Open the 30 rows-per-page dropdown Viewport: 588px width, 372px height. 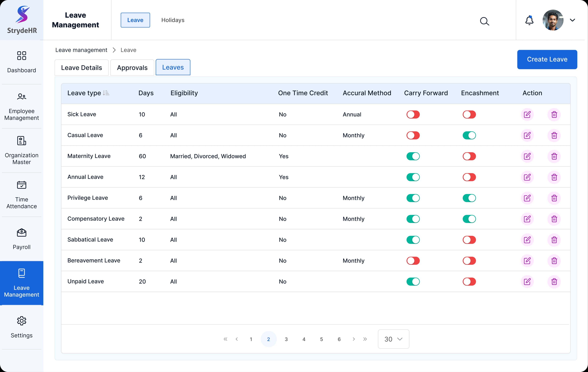393,339
